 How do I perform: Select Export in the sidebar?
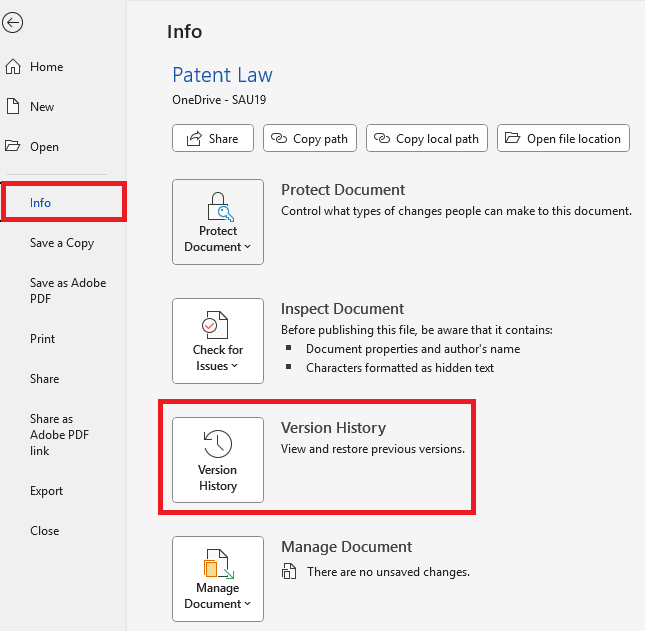46,491
